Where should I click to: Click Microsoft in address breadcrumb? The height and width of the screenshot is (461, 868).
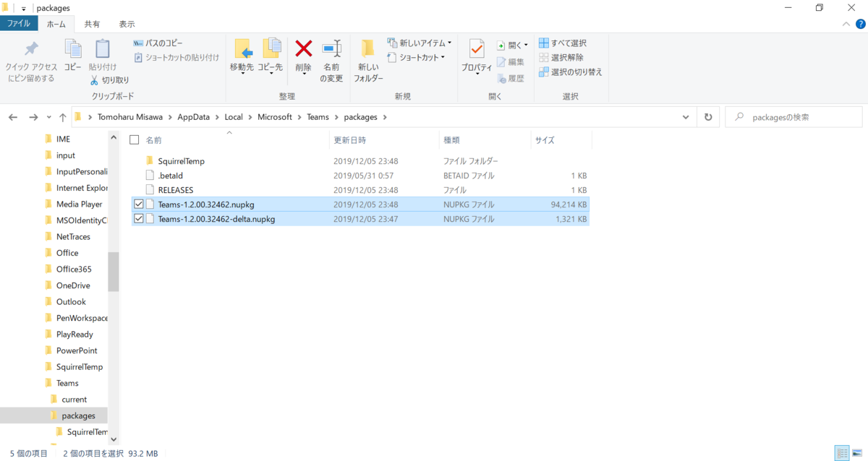coord(275,117)
